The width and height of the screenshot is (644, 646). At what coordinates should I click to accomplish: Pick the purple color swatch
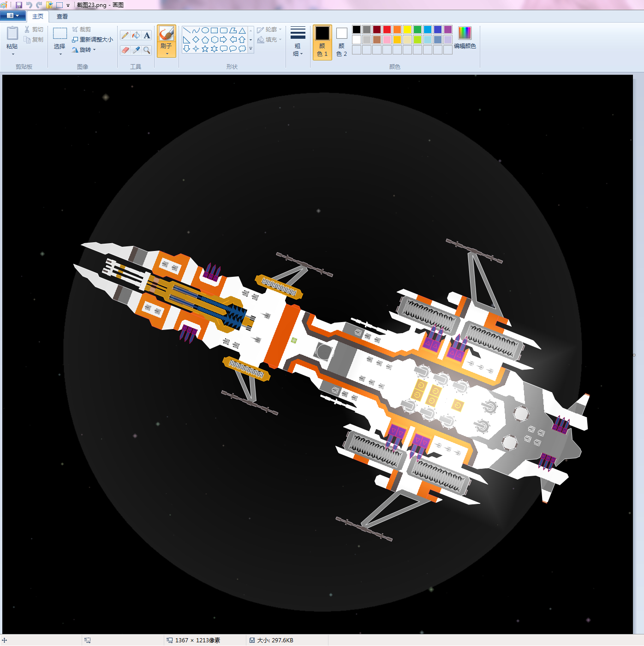tap(448, 30)
